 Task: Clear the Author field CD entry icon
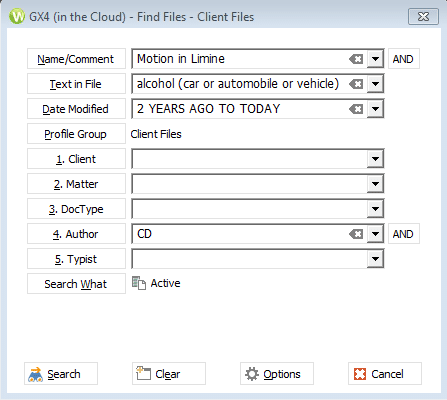(x=356, y=234)
